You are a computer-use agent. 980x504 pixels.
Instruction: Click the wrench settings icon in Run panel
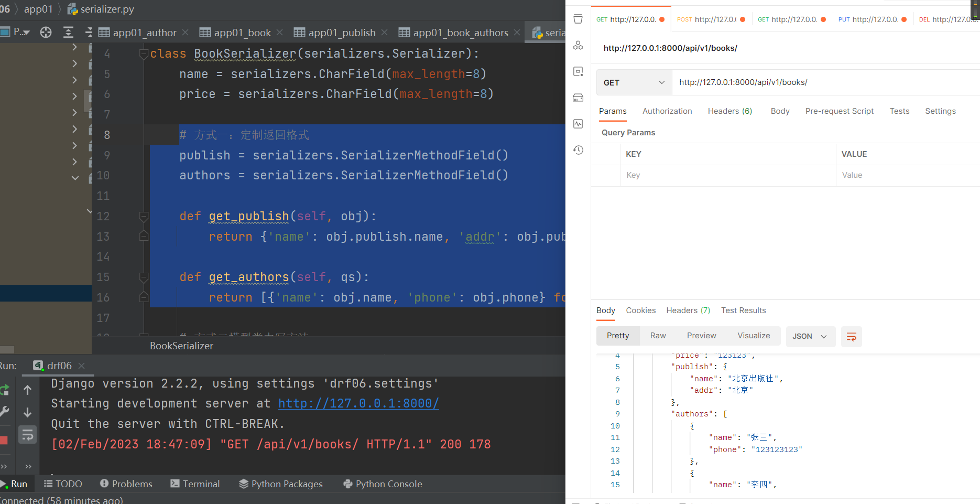[x=4, y=412]
